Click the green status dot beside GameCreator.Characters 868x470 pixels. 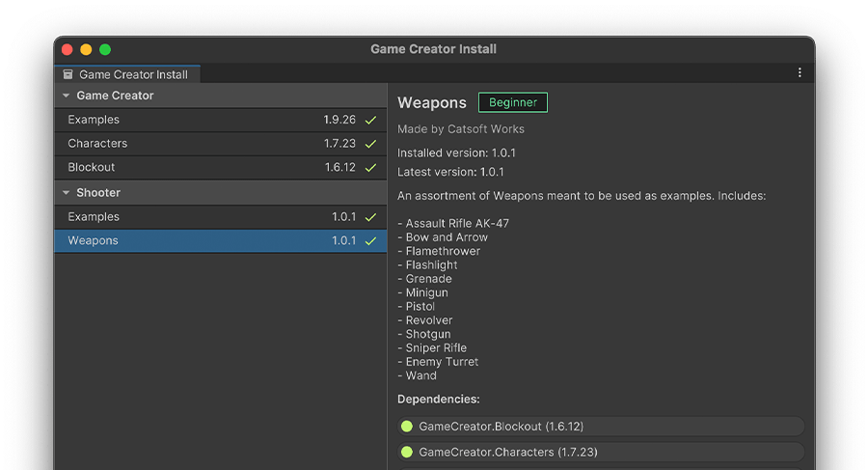click(407, 452)
